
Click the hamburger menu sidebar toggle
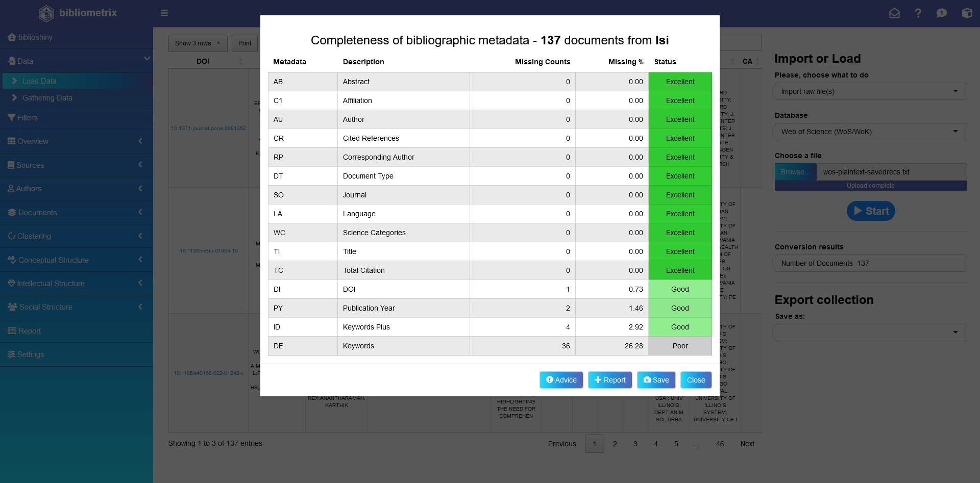pyautogui.click(x=164, y=13)
